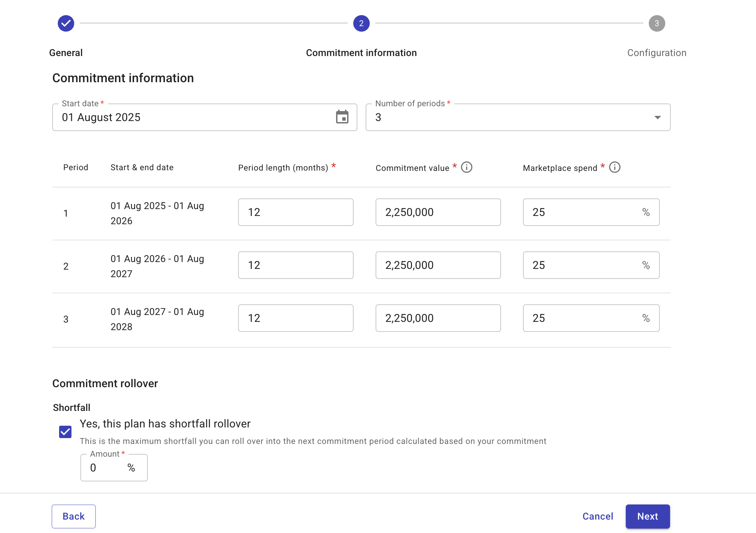756x533 pixels.
Task: Click the Marketplace spend info icon
Action: (x=615, y=167)
